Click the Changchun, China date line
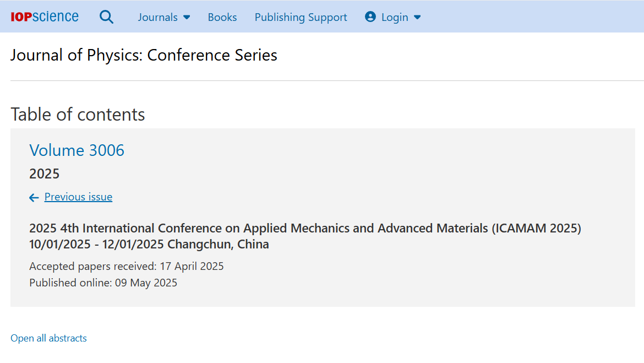The image size is (644, 363). (x=149, y=244)
